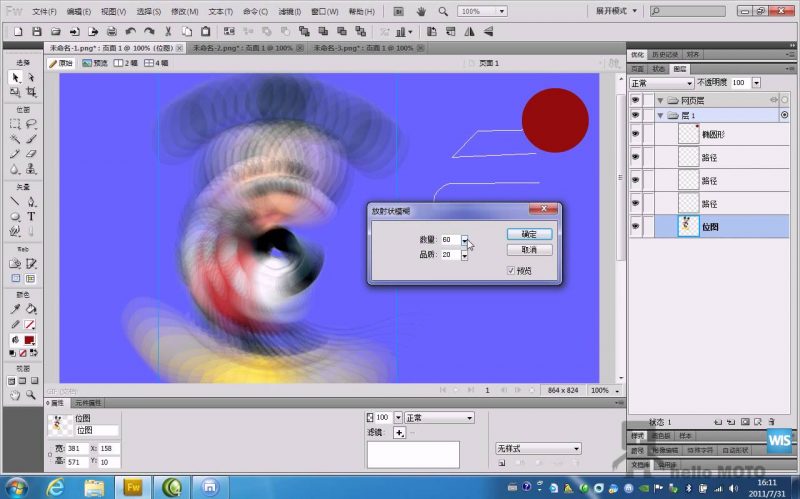Click the 确定 button
The height and width of the screenshot is (499, 800).
pos(529,233)
